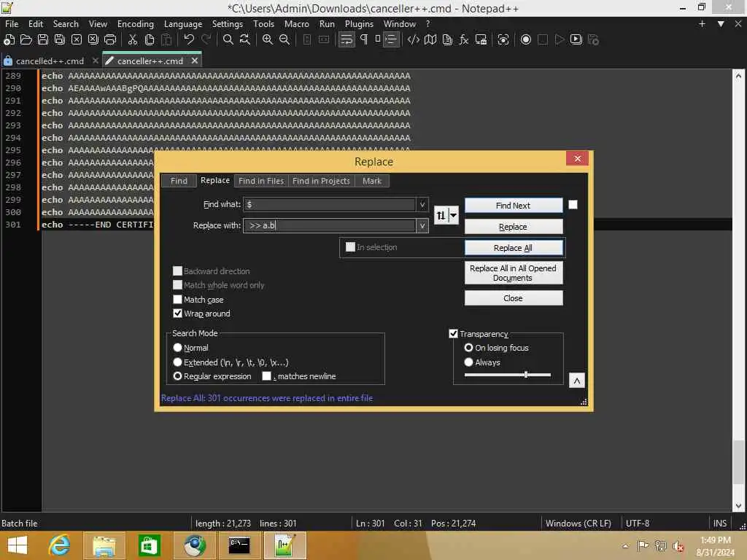The image size is (747, 560).
Task: Open the Function List fx icon
Action: point(463,39)
